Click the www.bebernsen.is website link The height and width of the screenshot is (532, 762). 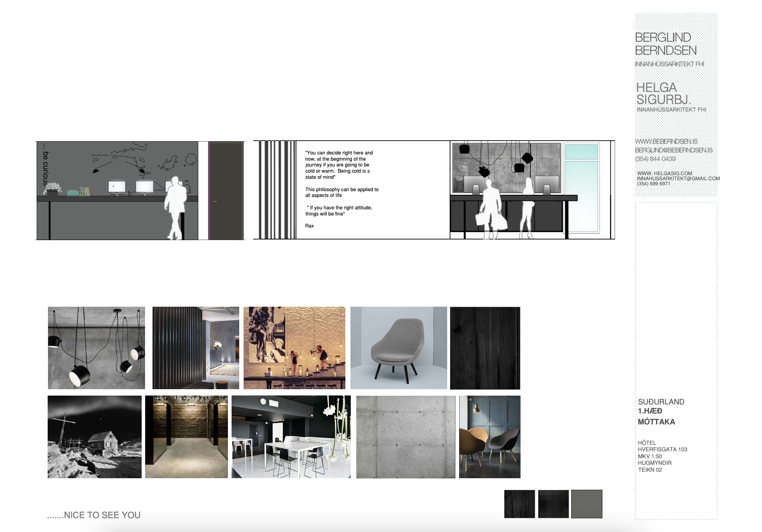pos(666,141)
